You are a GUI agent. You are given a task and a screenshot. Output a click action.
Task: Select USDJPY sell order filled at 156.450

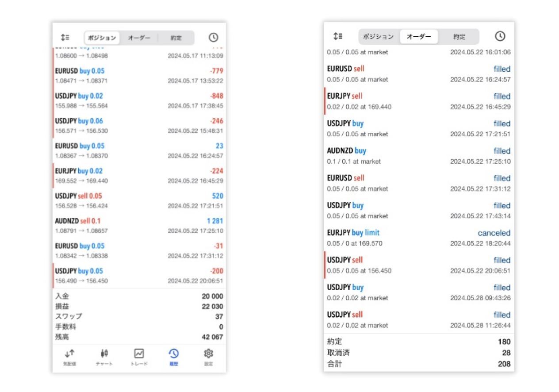[x=418, y=265]
